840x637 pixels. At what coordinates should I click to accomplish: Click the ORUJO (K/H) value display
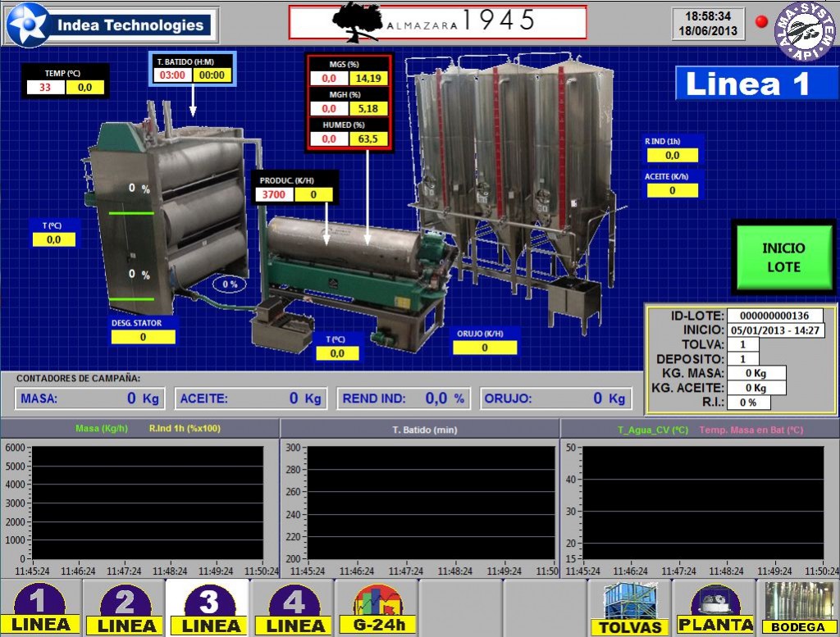485,348
